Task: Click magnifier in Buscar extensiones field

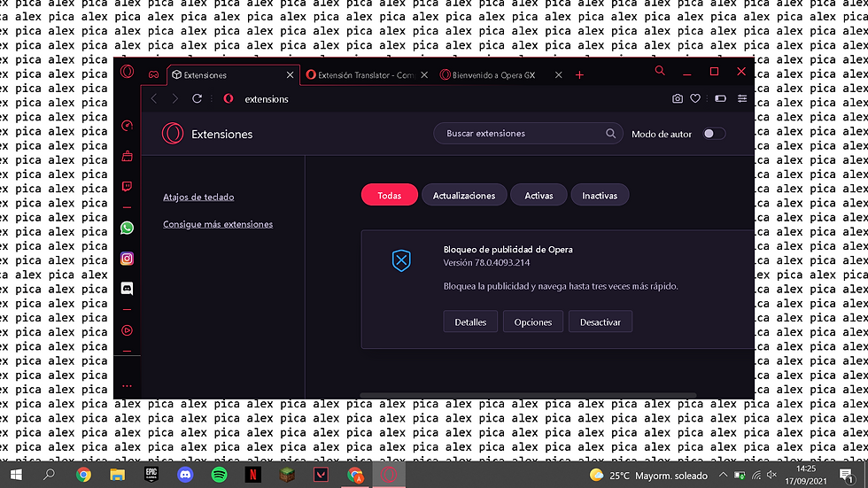Action: coord(610,134)
